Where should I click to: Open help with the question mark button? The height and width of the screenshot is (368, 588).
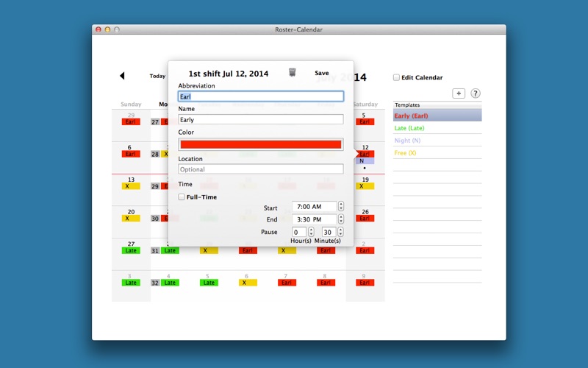coord(476,93)
